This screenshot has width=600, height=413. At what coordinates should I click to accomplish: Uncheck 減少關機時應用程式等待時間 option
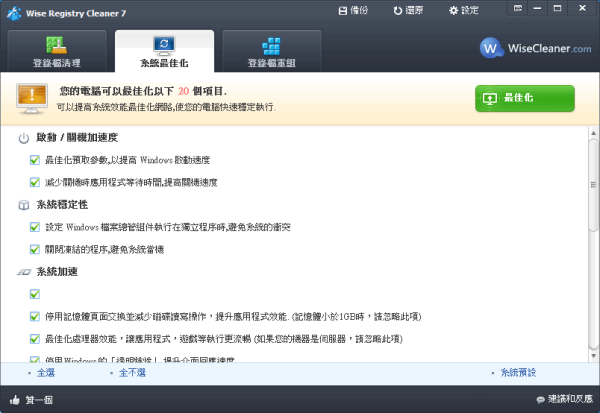pos(35,183)
